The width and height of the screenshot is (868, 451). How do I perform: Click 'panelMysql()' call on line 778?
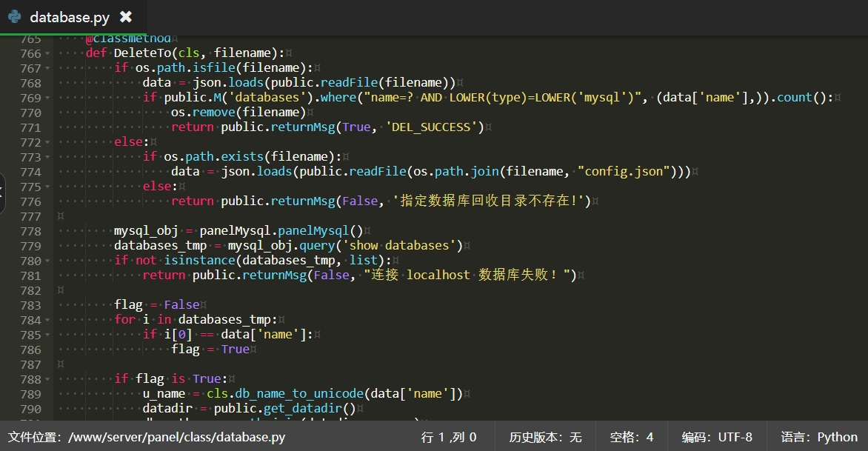pyautogui.click(x=321, y=231)
